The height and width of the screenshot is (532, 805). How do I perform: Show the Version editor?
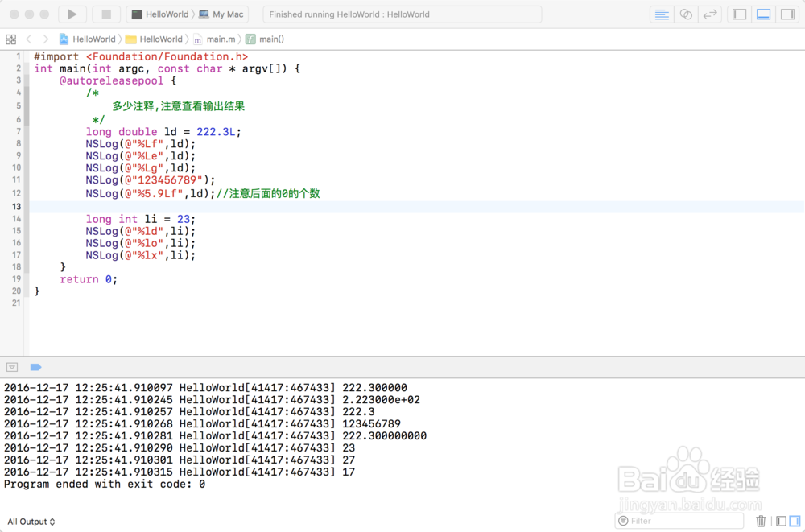click(710, 14)
